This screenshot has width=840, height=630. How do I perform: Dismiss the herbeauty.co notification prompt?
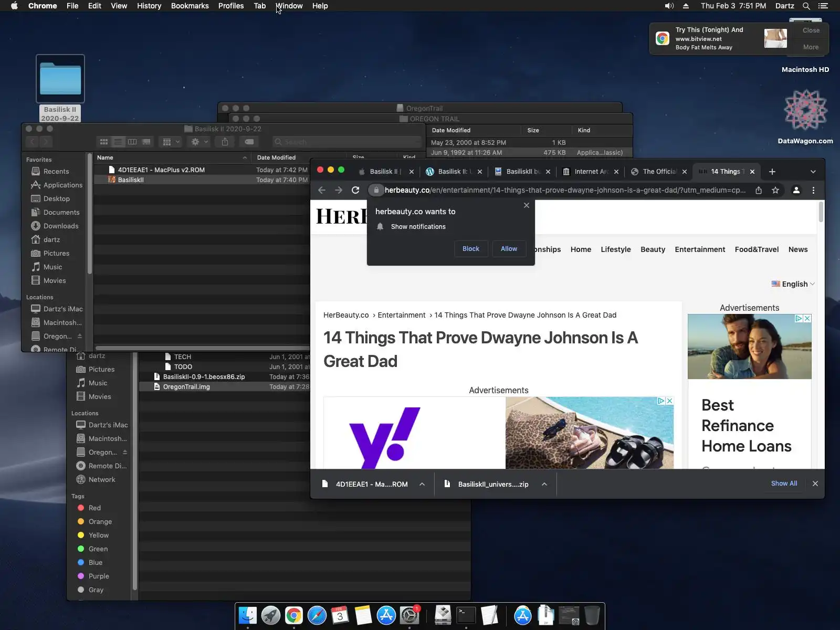click(x=527, y=205)
